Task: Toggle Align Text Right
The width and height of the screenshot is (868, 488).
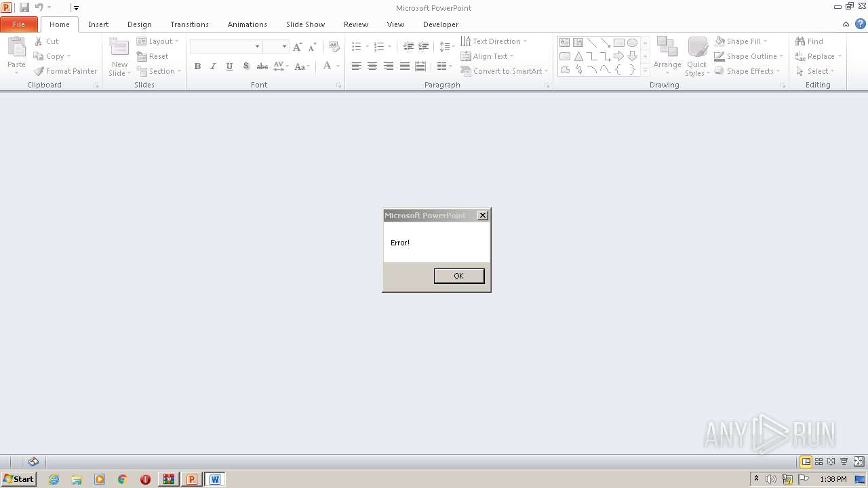Action: coord(389,66)
